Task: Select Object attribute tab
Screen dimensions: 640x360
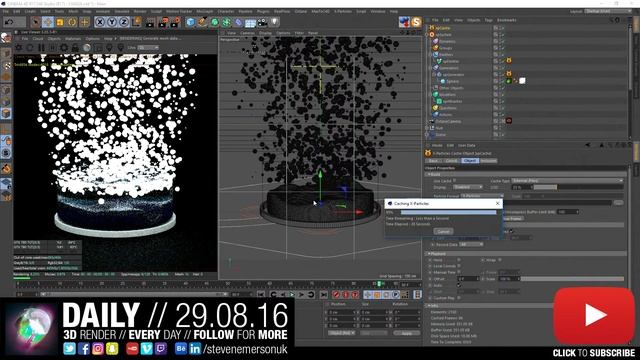Action: pyautogui.click(x=469, y=161)
